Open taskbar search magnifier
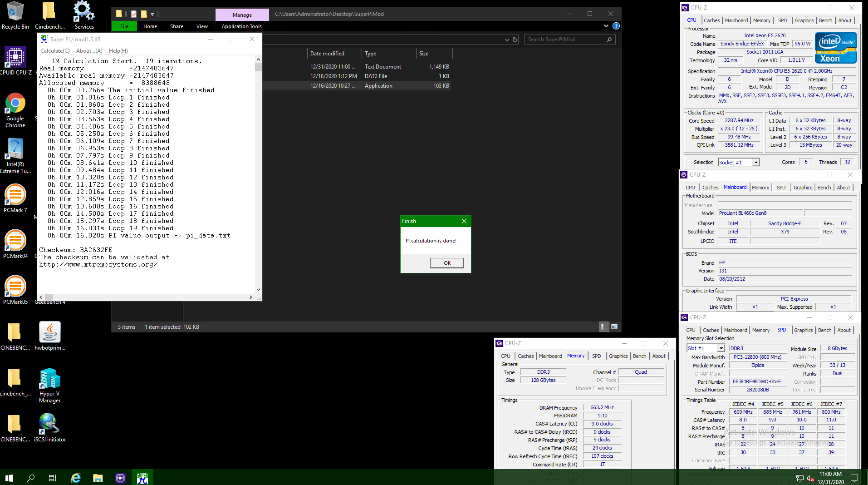Image resolution: width=868 pixels, height=485 pixels. click(31, 478)
